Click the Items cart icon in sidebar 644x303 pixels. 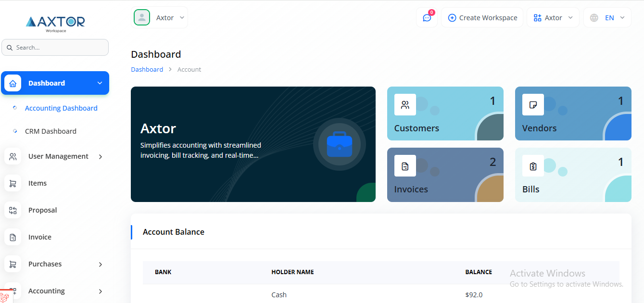click(x=13, y=183)
